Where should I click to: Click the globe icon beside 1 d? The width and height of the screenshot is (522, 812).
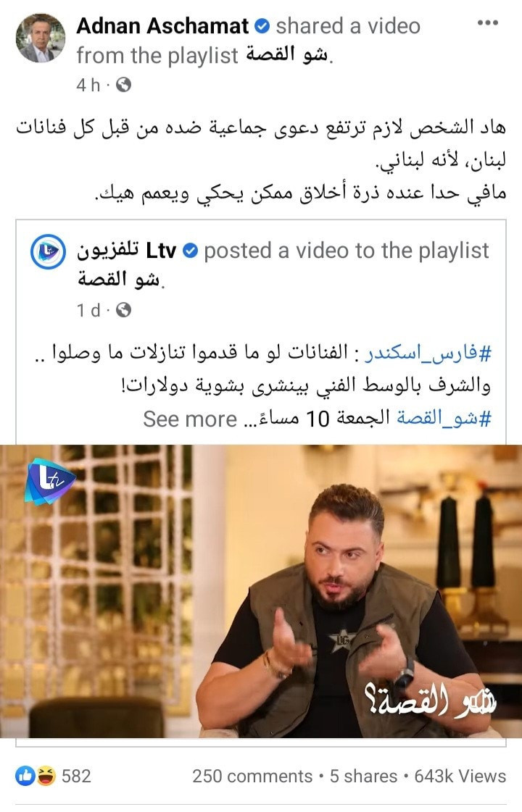123,310
